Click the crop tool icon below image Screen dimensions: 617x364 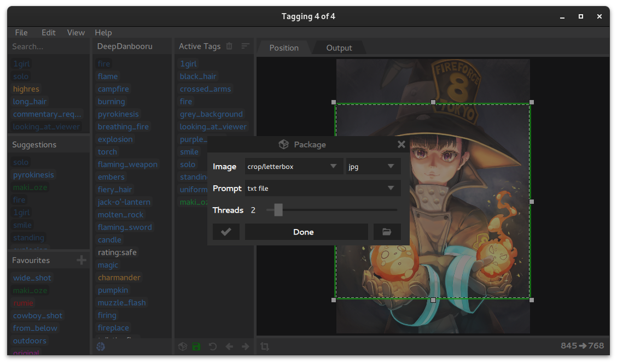tap(265, 347)
